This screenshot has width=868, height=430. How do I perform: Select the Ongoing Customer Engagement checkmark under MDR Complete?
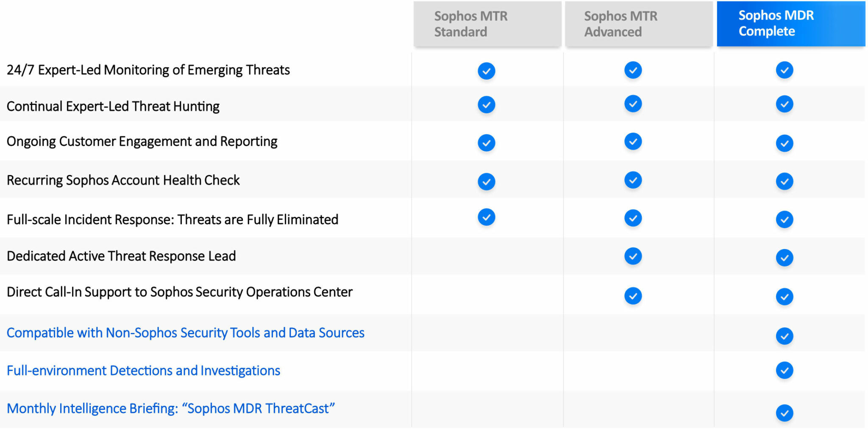pos(785,143)
